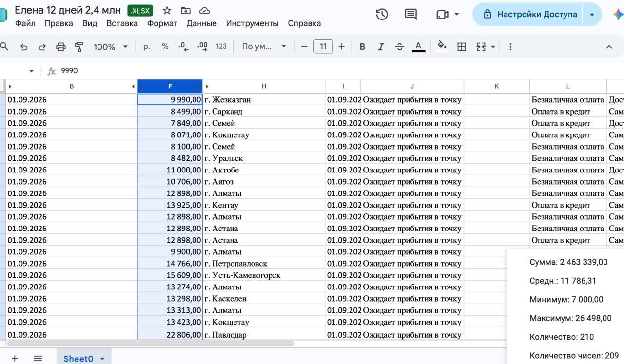Move document using the folder icon

tap(185, 10)
